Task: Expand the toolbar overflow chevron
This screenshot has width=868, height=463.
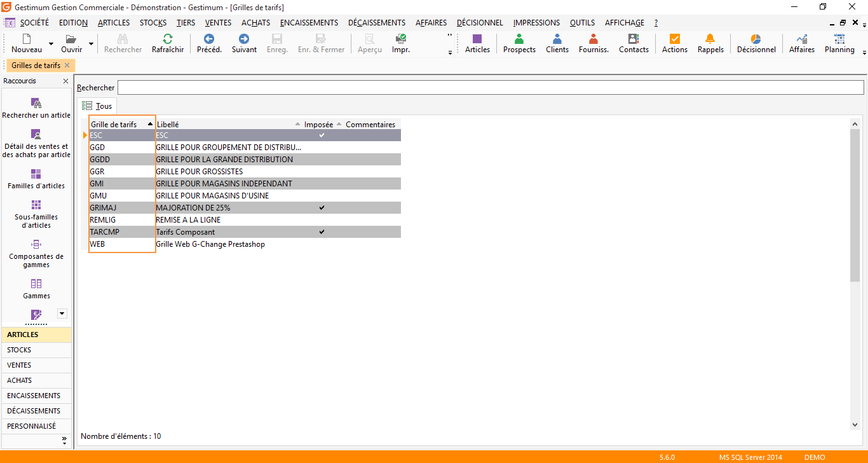Action: pyautogui.click(x=451, y=36)
